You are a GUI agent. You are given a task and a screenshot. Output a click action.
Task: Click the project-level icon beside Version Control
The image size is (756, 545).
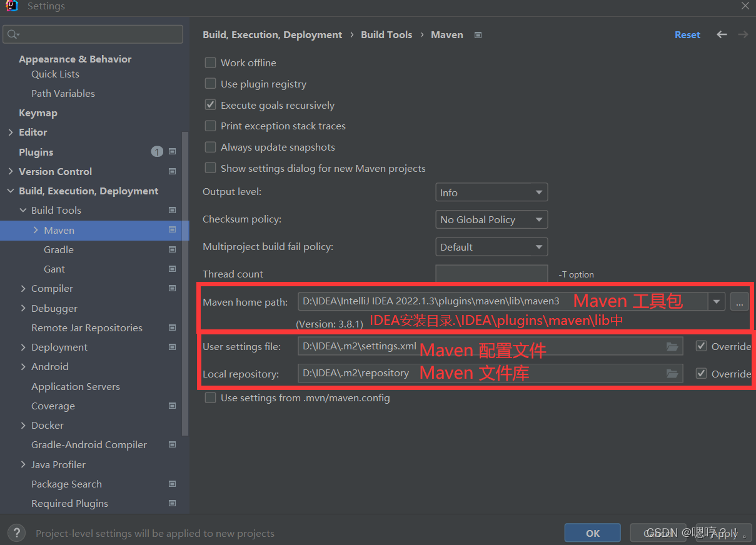tap(173, 171)
